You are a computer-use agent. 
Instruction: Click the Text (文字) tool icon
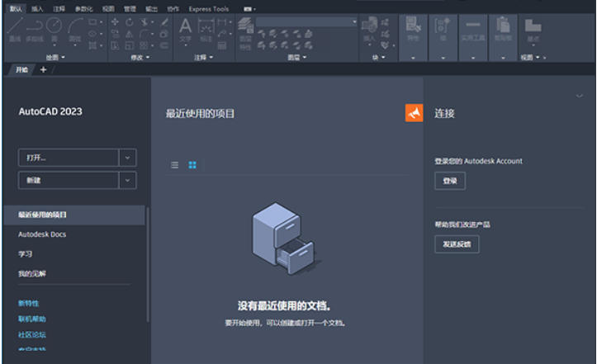186,29
